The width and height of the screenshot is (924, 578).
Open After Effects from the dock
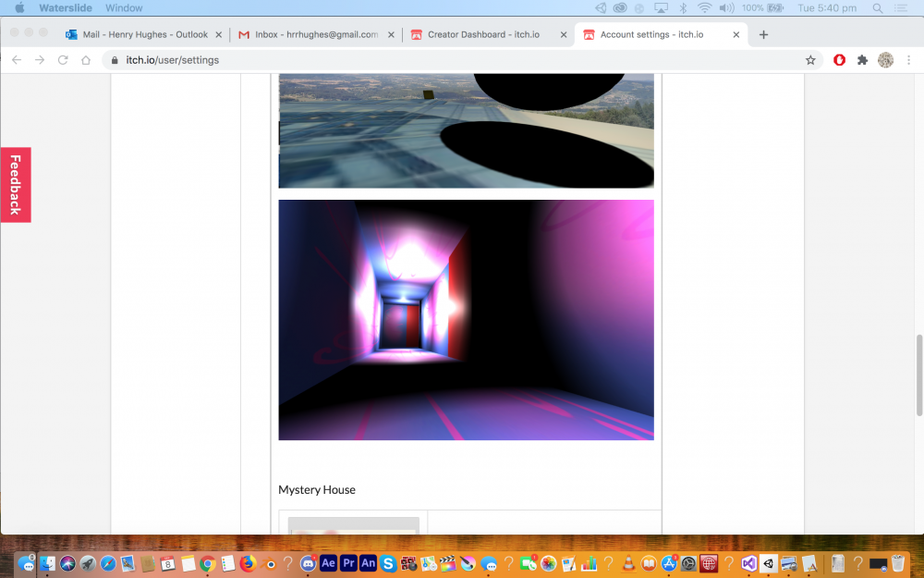tap(328, 563)
